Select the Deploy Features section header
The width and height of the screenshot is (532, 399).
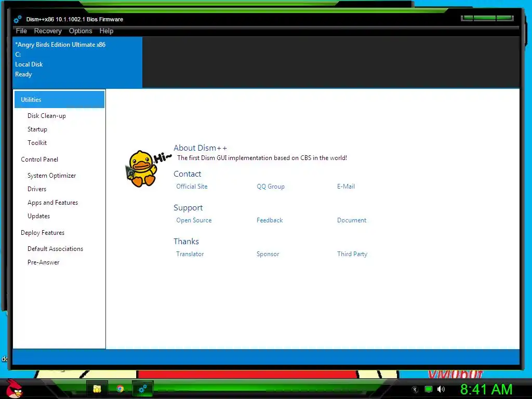[43, 233]
